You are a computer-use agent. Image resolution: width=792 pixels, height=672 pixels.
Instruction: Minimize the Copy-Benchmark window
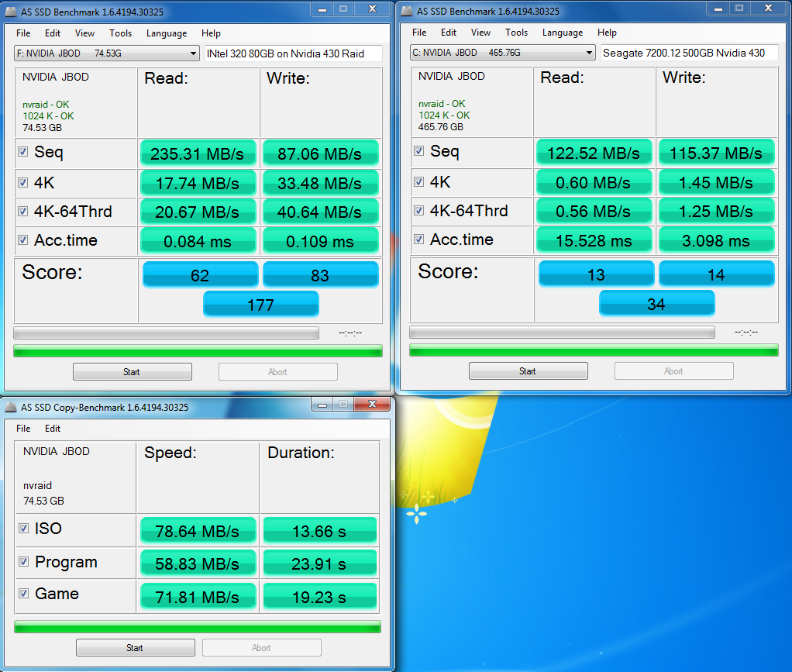click(x=322, y=405)
